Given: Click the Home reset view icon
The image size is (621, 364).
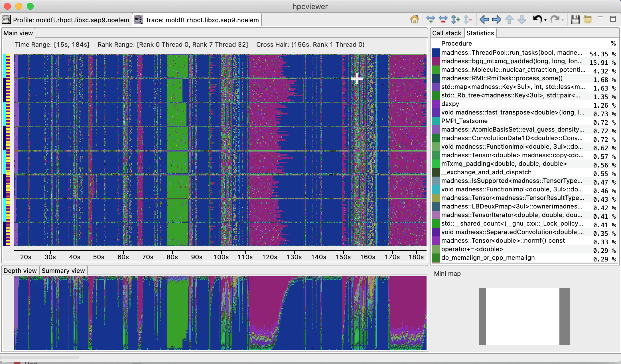Looking at the screenshot, I should (414, 20).
